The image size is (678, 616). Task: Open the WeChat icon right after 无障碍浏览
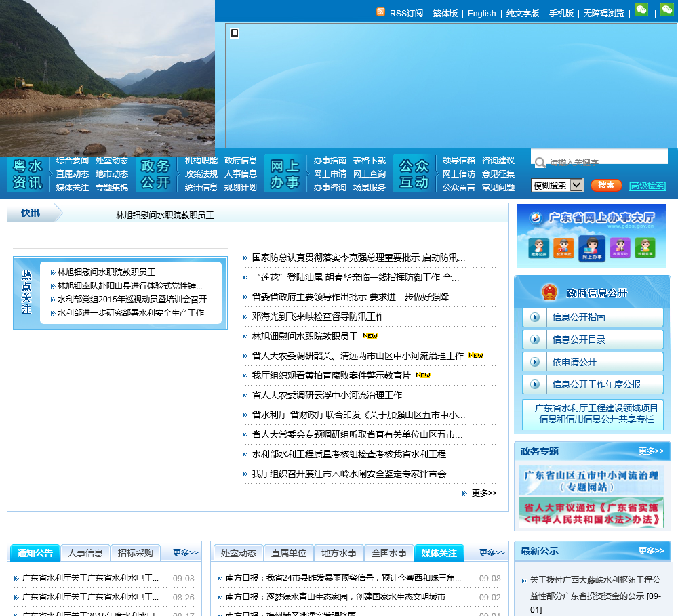click(641, 9)
